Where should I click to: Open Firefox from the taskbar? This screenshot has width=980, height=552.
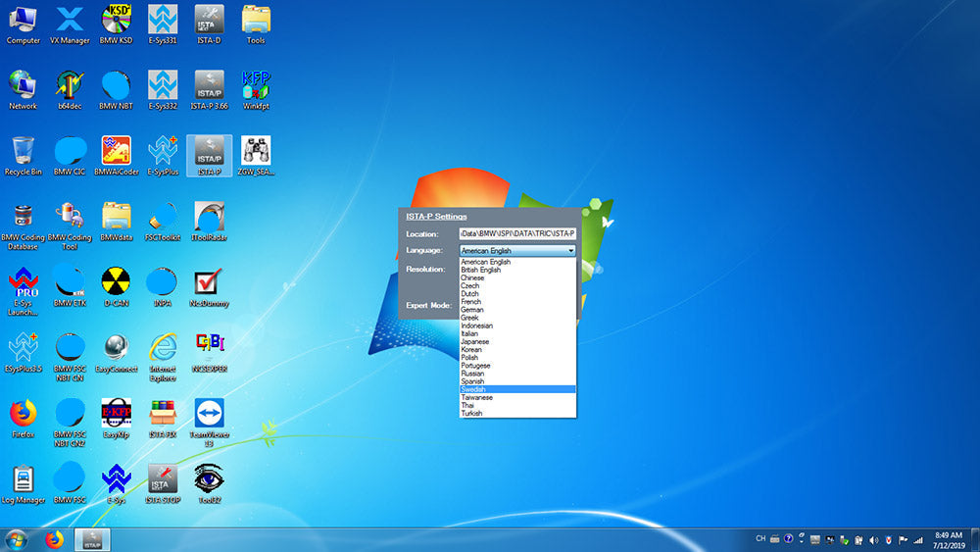coord(55,539)
